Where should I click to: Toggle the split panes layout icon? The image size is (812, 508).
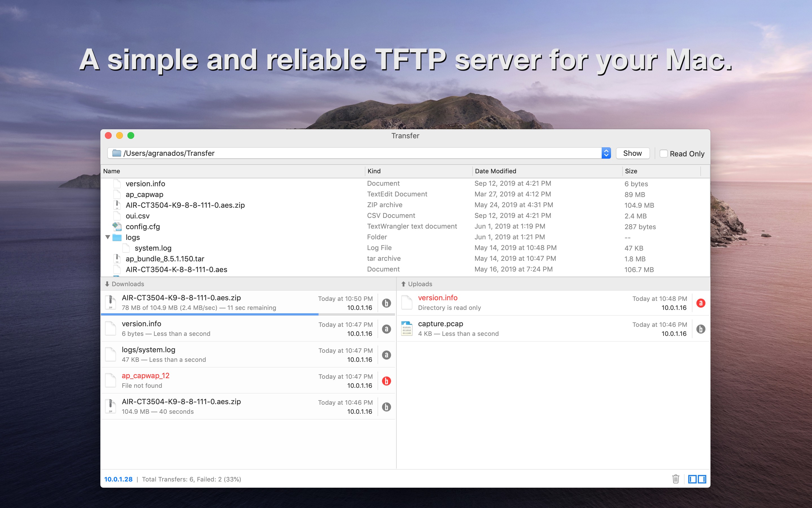[697, 479]
